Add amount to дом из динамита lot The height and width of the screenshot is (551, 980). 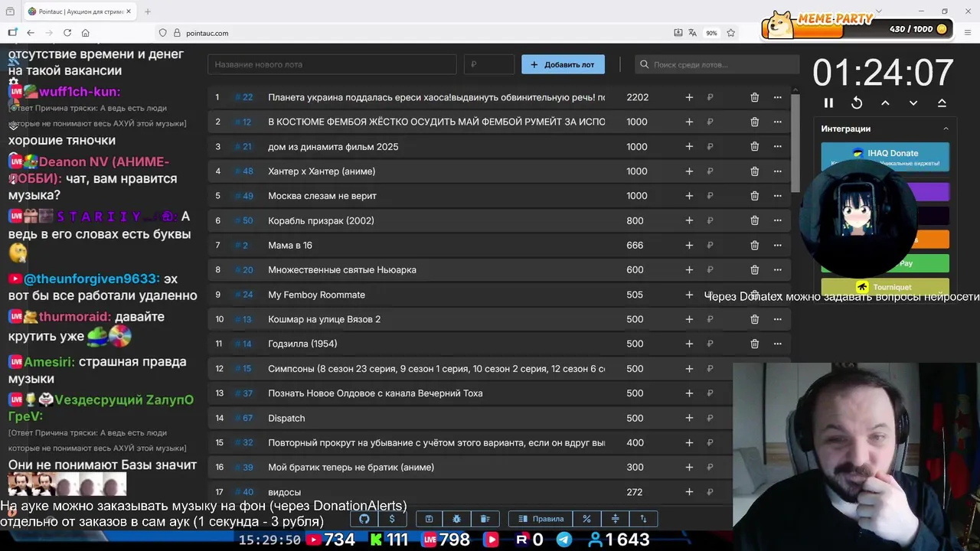(689, 146)
